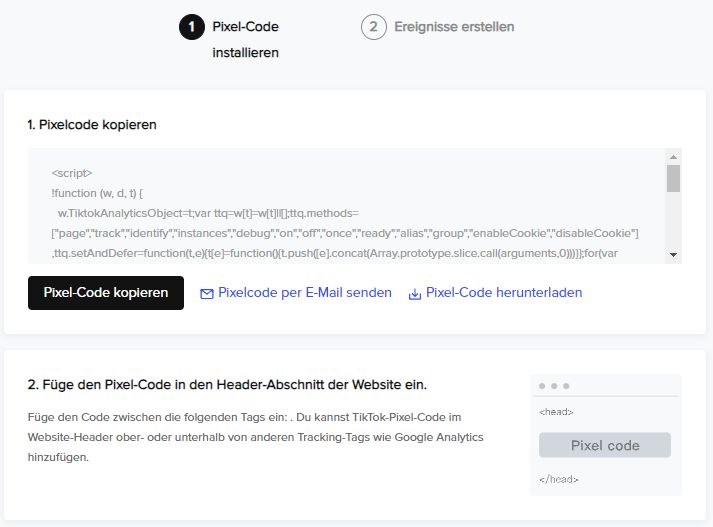Click the '!function (w, d, t) {' code line
Image resolution: width=713 pixels, height=527 pixels.
pos(97,193)
